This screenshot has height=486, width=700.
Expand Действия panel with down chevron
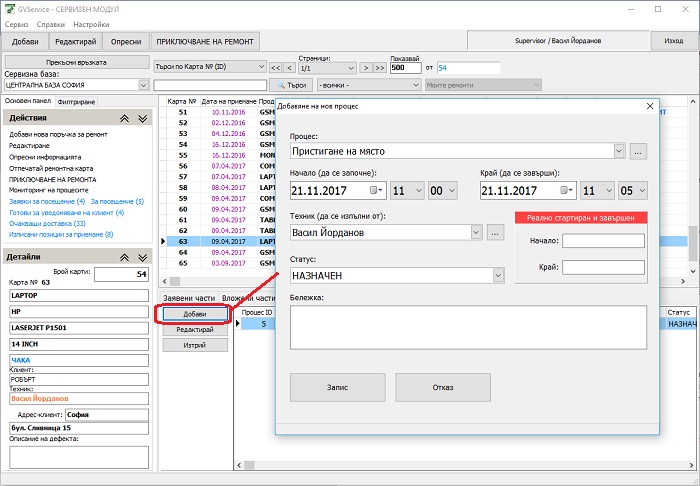142,118
